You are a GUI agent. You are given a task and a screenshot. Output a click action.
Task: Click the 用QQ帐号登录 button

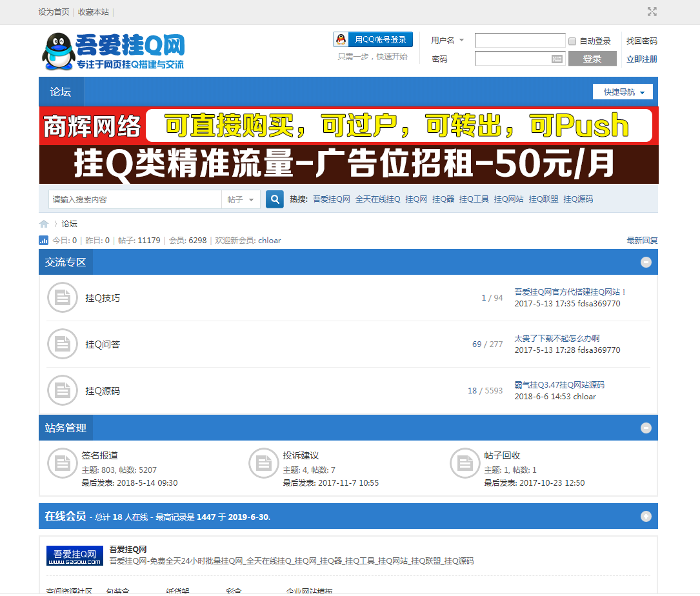pyautogui.click(x=373, y=40)
